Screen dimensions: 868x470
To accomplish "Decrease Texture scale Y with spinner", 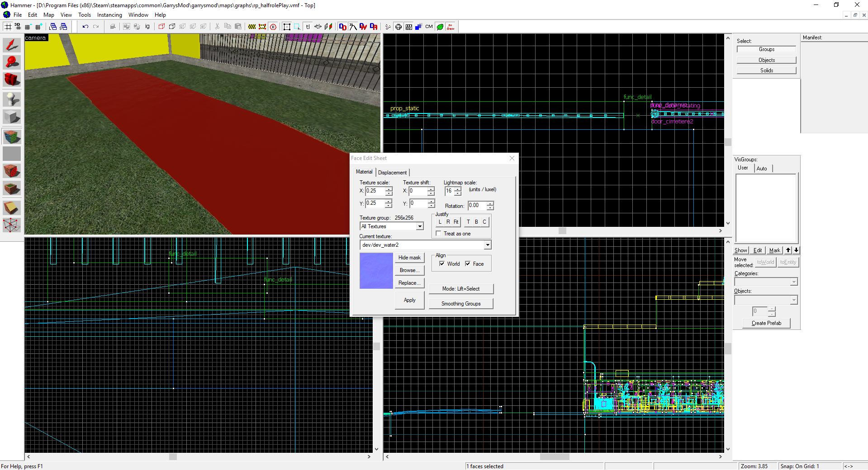I will coord(389,206).
